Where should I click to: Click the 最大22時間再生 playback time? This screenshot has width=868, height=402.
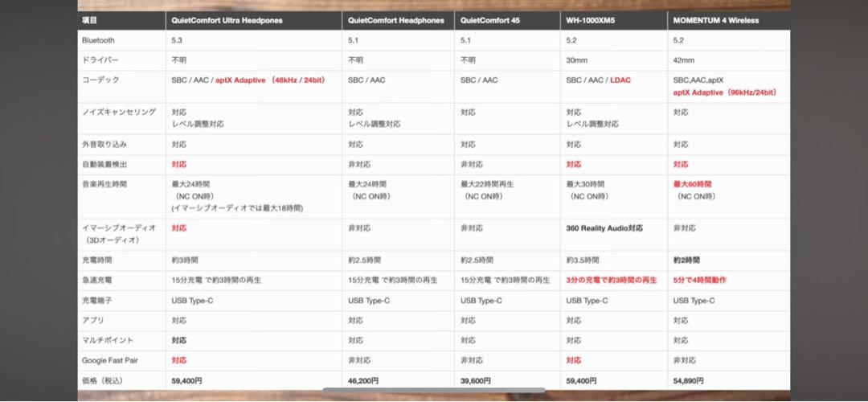[486, 184]
